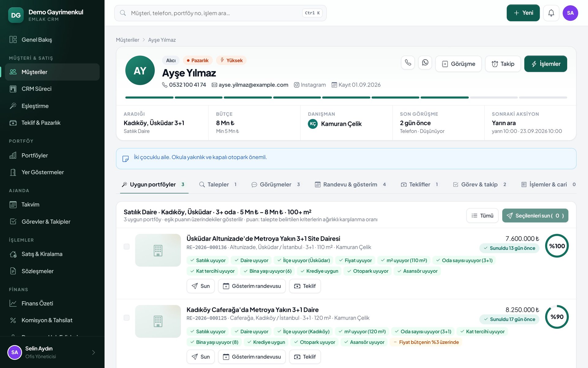Open notifications bell icon
Screen dimensions: 588x368
coord(551,13)
